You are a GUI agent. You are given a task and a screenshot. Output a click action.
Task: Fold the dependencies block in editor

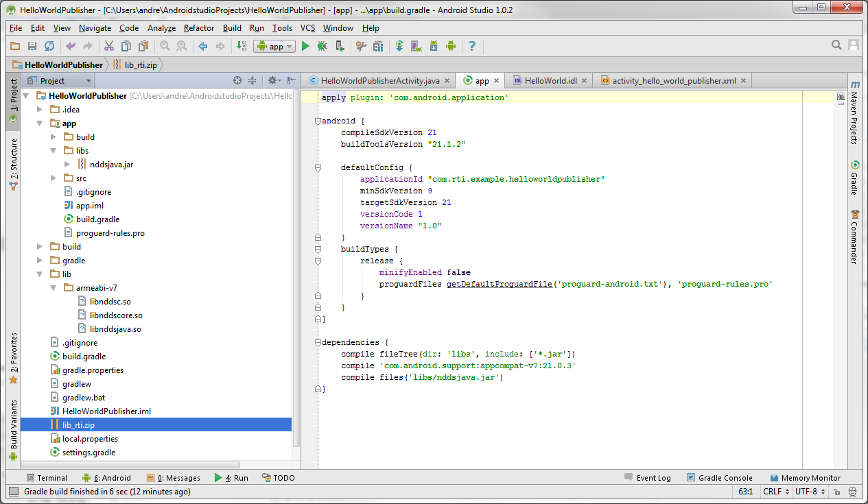[318, 342]
